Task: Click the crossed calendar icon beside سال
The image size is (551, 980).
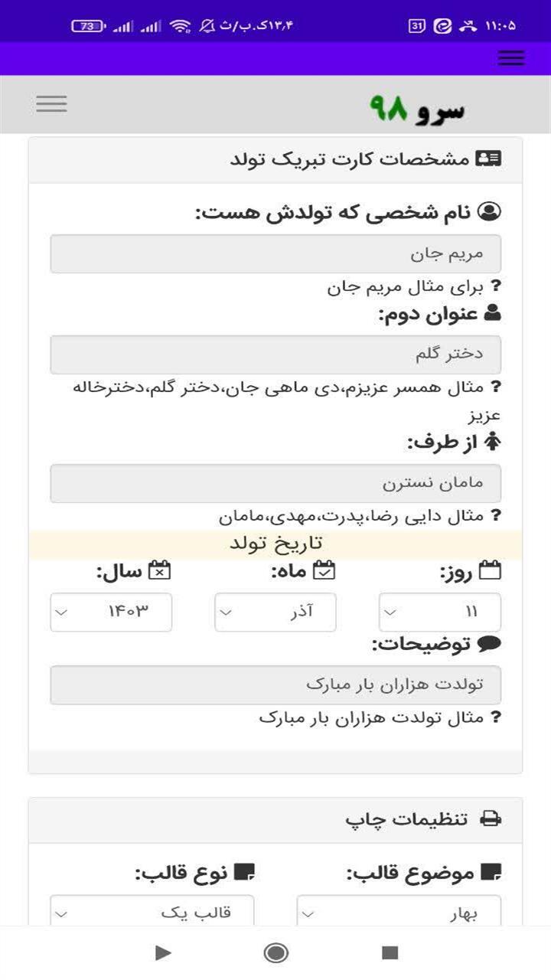Action: 160,570
